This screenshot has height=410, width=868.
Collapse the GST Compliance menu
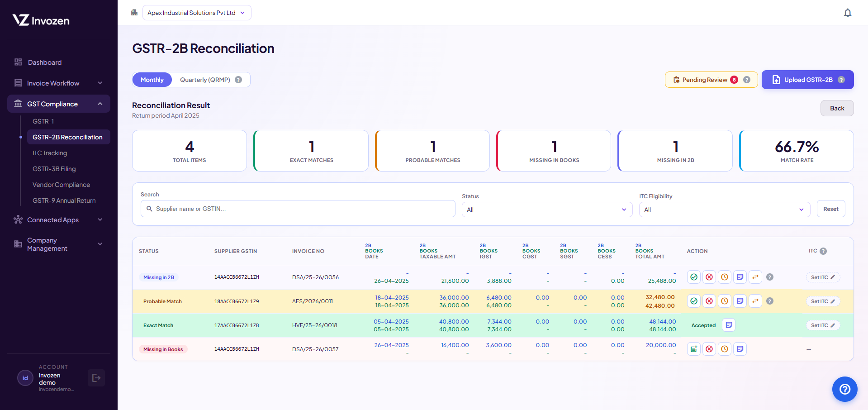click(x=59, y=104)
